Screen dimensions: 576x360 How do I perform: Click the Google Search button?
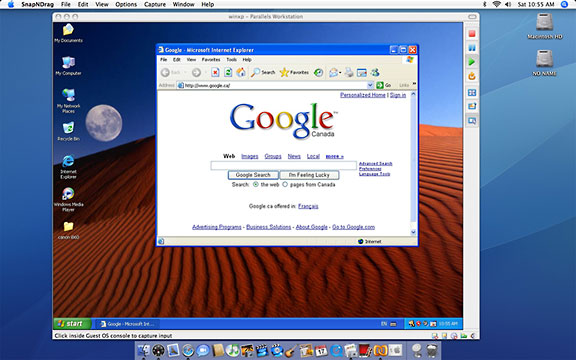(x=253, y=175)
